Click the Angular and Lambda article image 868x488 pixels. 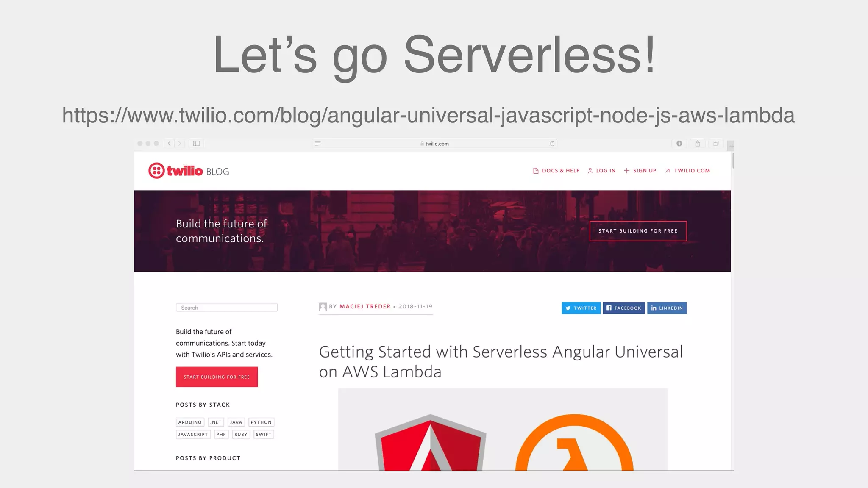click(503, 429)
